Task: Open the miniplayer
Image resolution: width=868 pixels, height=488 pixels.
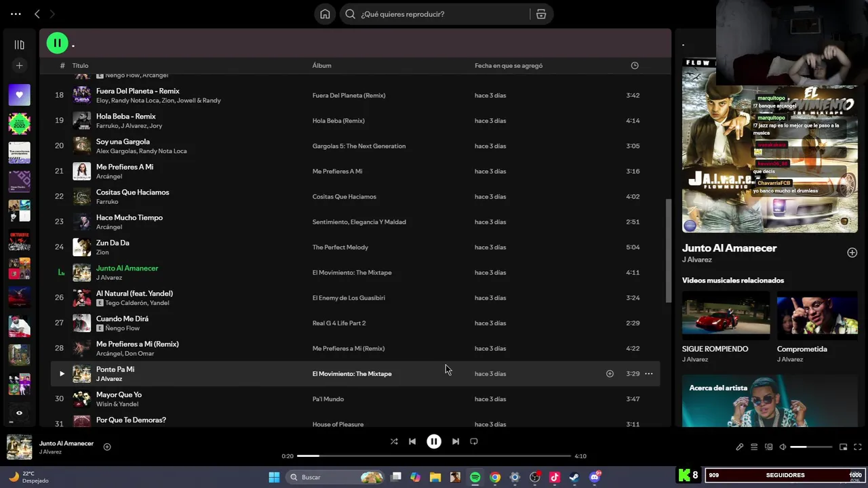Action: (844, 447)
